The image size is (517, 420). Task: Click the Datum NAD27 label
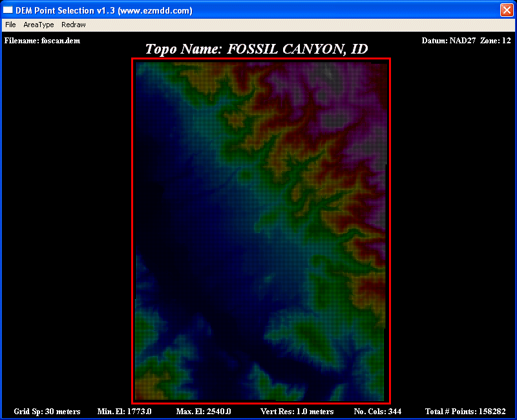pos(448,41)
